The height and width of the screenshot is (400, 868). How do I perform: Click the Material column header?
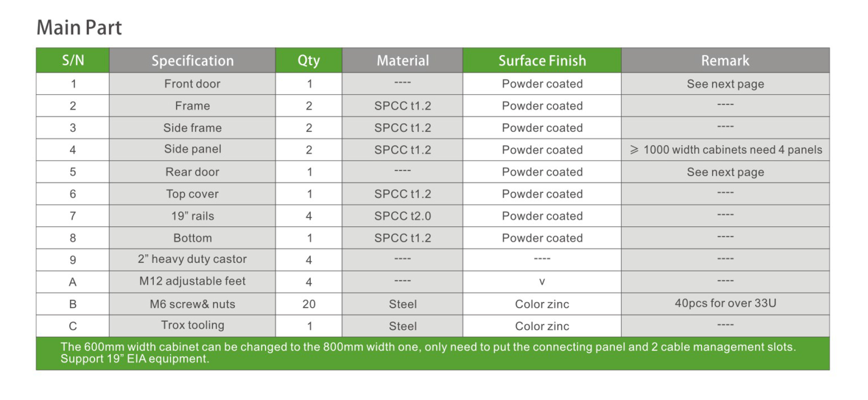tap(402, 61)
